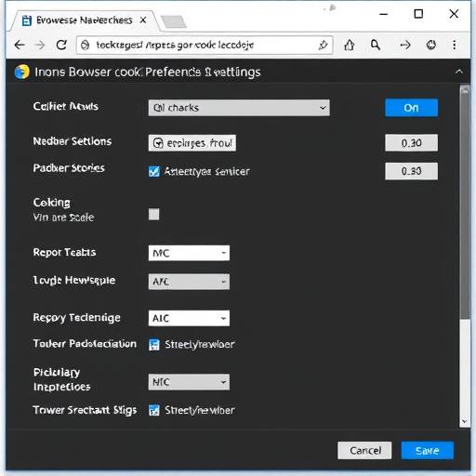
Task: Click the magnifier search icon in toolbar
Action: pos(376,46)
